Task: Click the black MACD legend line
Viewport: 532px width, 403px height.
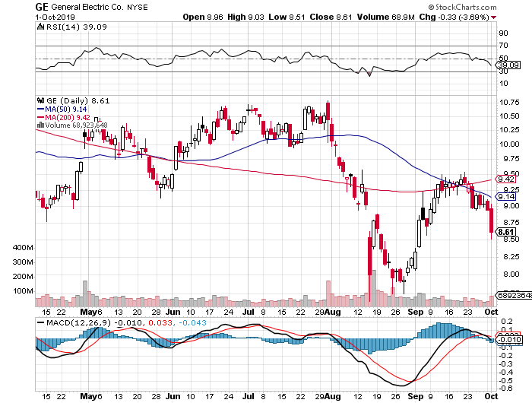Action: pos(41,323)
